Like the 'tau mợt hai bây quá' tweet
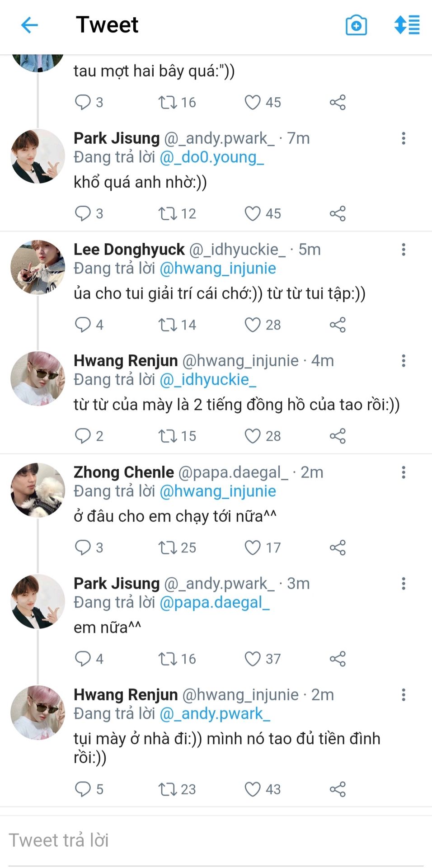 (253, 102)
